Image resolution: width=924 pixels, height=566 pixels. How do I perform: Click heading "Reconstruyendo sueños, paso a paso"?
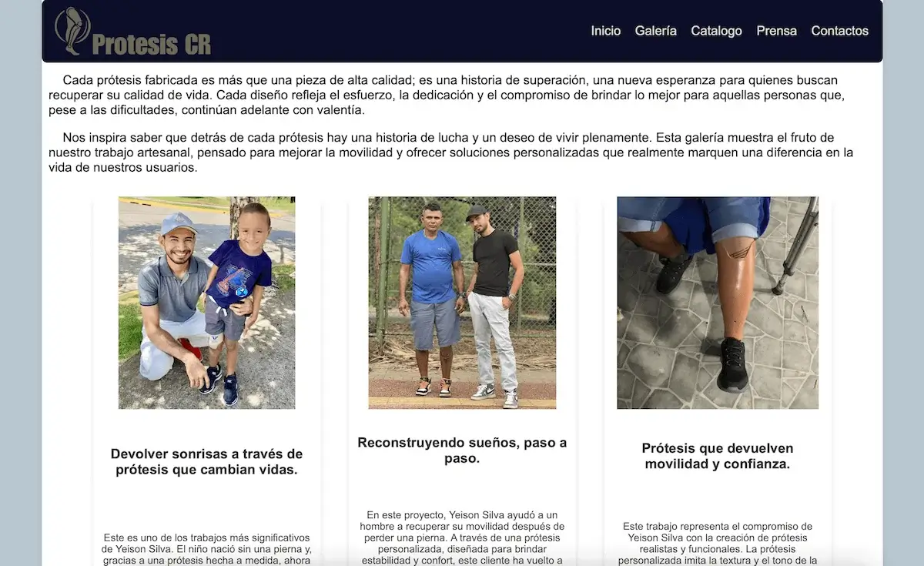point(462,450)
